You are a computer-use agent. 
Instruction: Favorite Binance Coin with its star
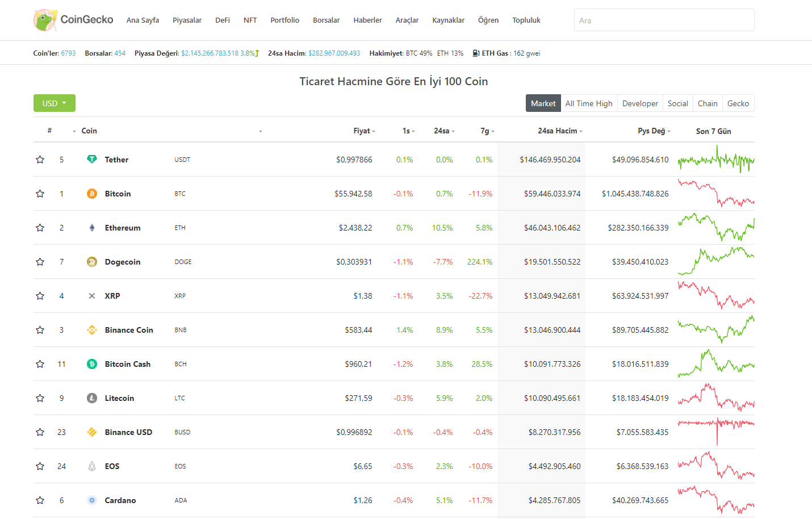(40, 330)
